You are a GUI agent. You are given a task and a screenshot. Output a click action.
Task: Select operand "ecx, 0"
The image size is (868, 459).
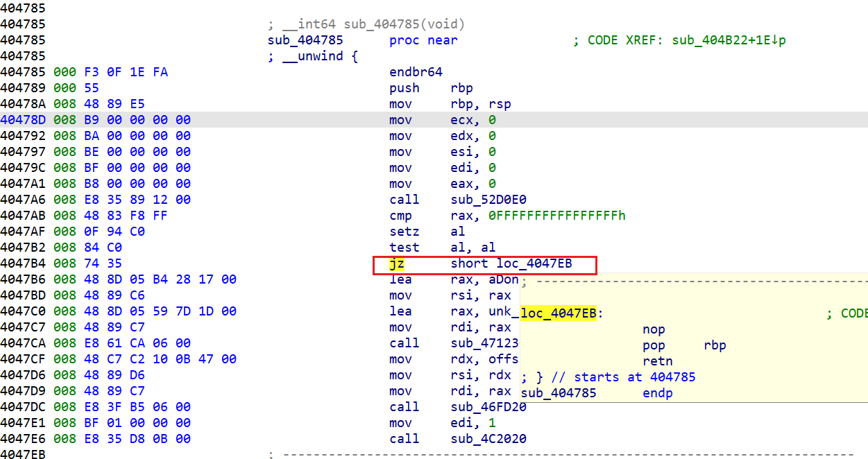pyautogui.click(x=473, y=120)
